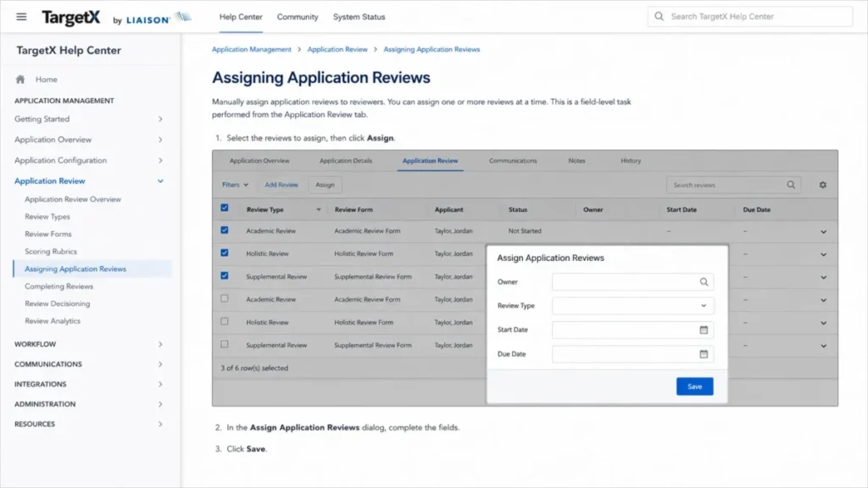Open the Review Type dropdown in dialog
868x488 pixels.
click(x=632, y=305)
